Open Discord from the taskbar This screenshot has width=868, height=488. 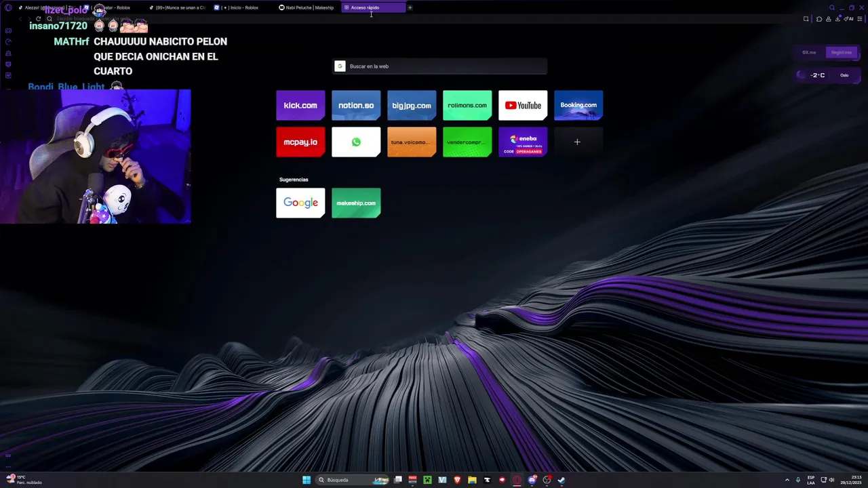point(532,480)
